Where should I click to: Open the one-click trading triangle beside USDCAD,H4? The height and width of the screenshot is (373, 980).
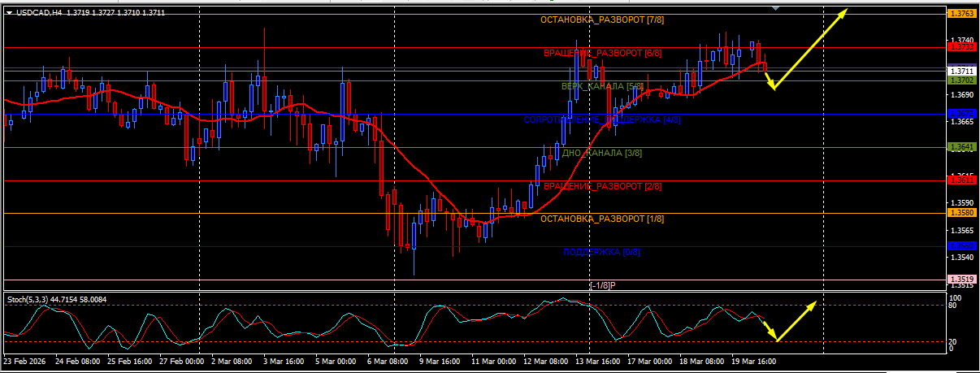click(8, 13)
